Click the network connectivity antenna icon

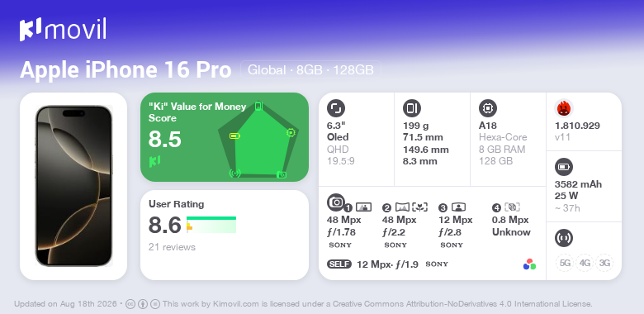pyautogui.click(x=564, y=238)
